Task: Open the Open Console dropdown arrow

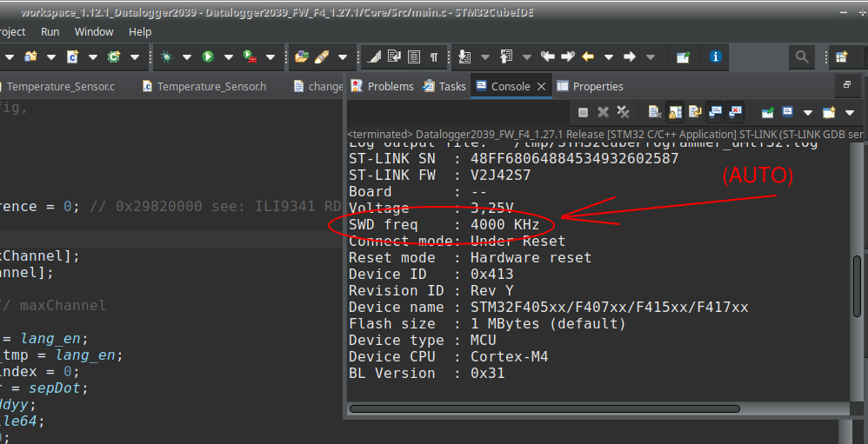Action: 850,113
